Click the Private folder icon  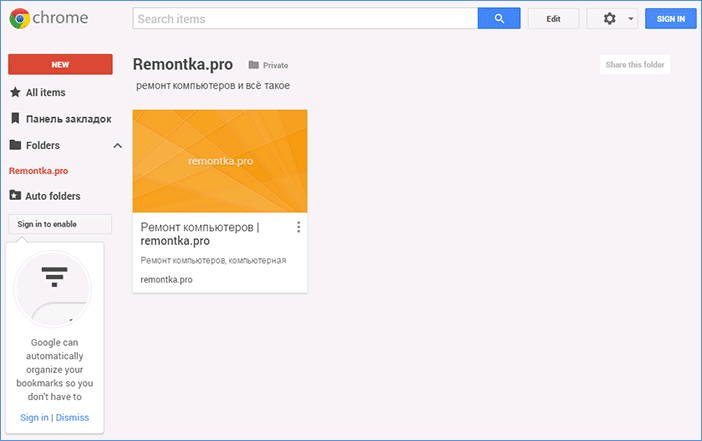tap(254, 65)
